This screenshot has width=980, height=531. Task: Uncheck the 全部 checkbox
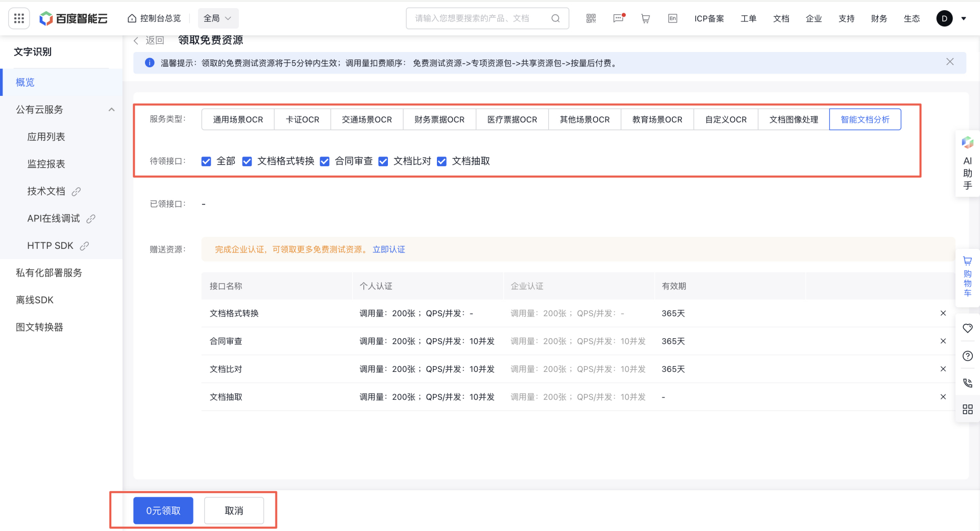206,162
